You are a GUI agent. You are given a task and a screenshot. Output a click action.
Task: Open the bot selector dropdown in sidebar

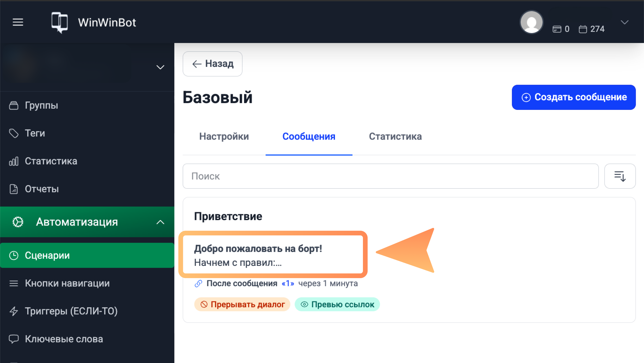(x=160, y=67)
